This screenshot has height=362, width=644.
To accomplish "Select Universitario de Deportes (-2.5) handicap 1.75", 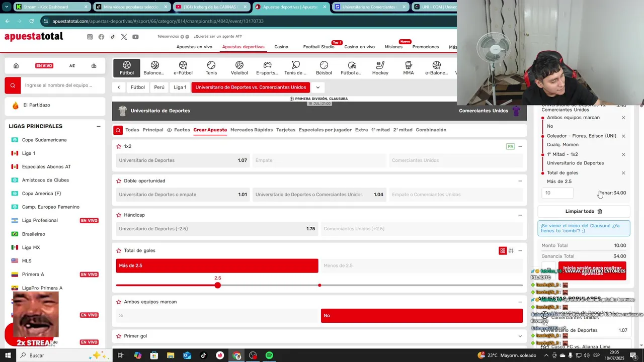I will [217, 229].
